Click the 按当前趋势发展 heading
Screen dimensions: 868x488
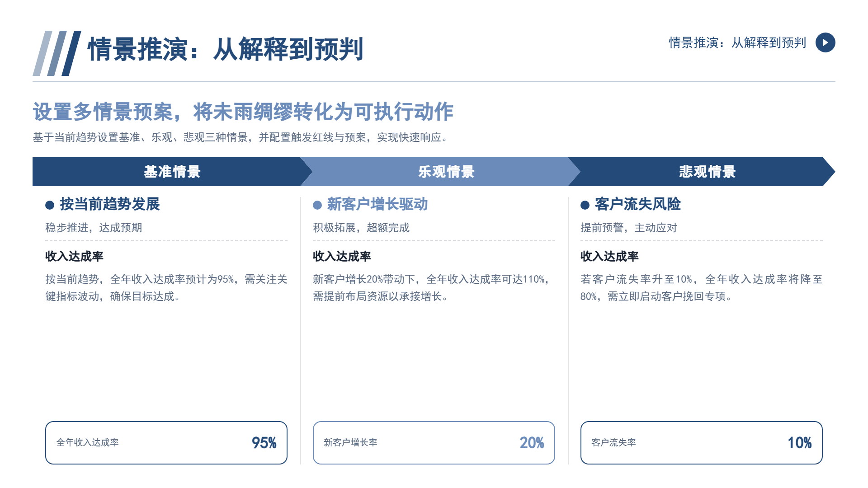[x=110, y=204]
